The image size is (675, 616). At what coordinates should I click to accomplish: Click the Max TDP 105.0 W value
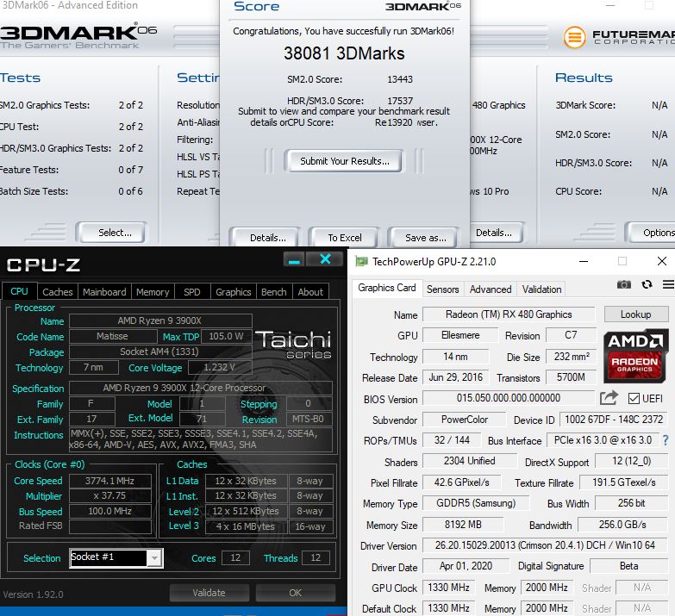[x=227, y=336]
